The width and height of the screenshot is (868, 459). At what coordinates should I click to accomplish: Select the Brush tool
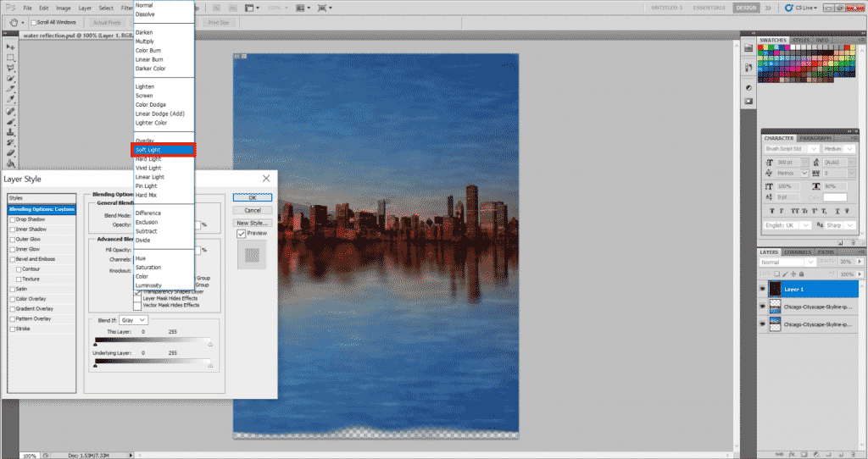tap(10, 122)
